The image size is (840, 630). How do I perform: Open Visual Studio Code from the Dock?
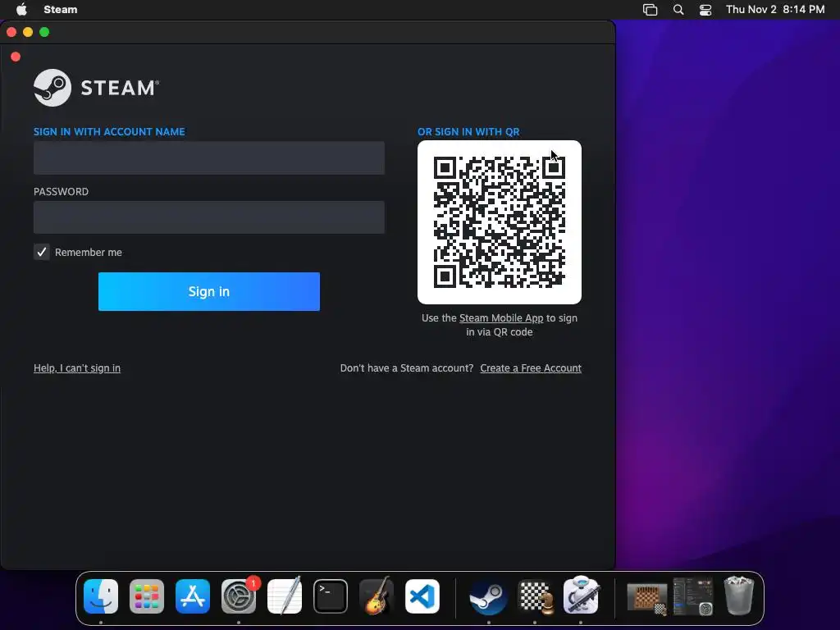pyautogui.click(x=422, y=596)
